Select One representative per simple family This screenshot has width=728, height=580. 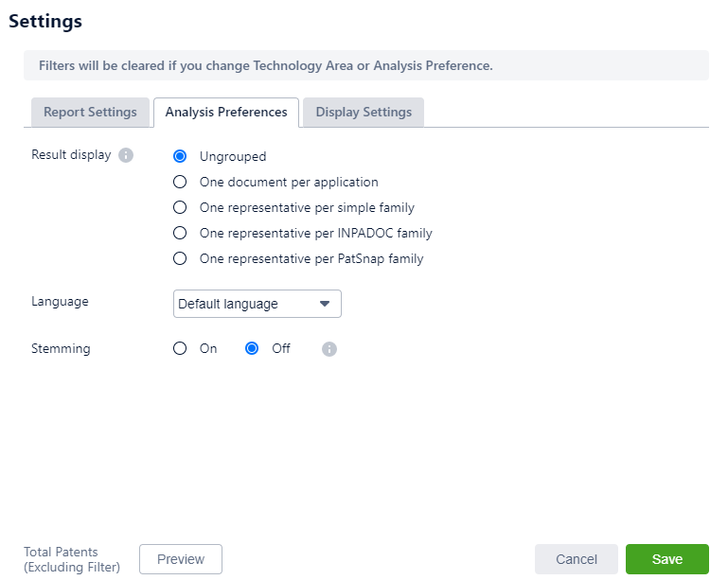(x=180, y=207)
